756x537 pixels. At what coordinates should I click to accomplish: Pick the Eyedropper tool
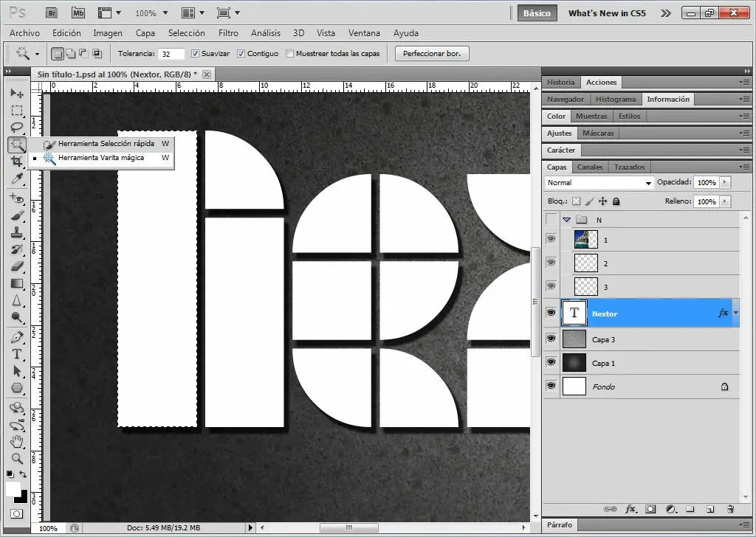[16, 179]
